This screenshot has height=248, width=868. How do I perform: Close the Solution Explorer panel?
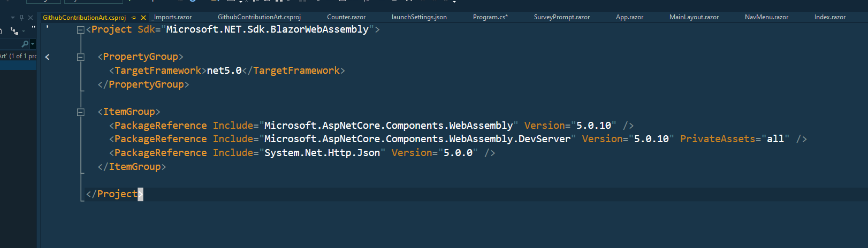tap(31, 18)
